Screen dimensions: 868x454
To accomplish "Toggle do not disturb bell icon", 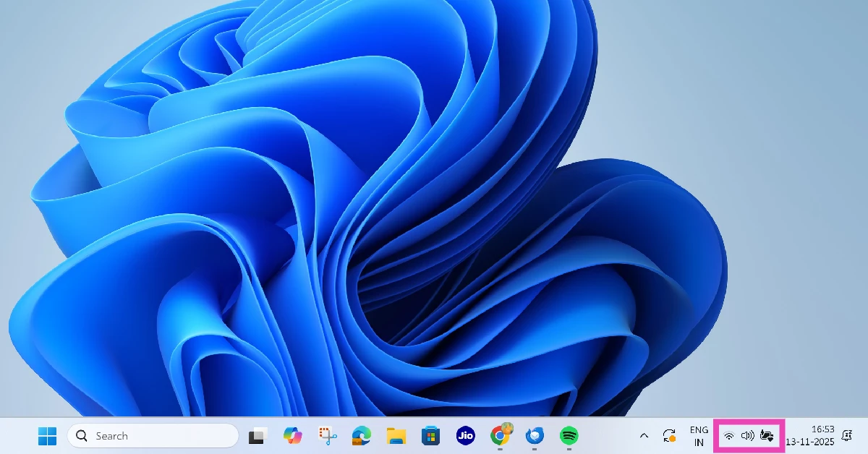I will click(x=847, y=435).
